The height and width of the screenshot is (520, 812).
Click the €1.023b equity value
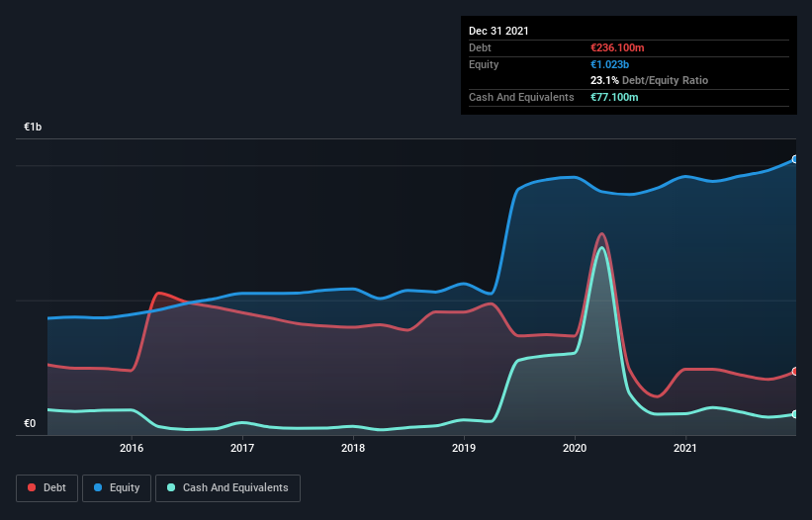pos(609,64)
